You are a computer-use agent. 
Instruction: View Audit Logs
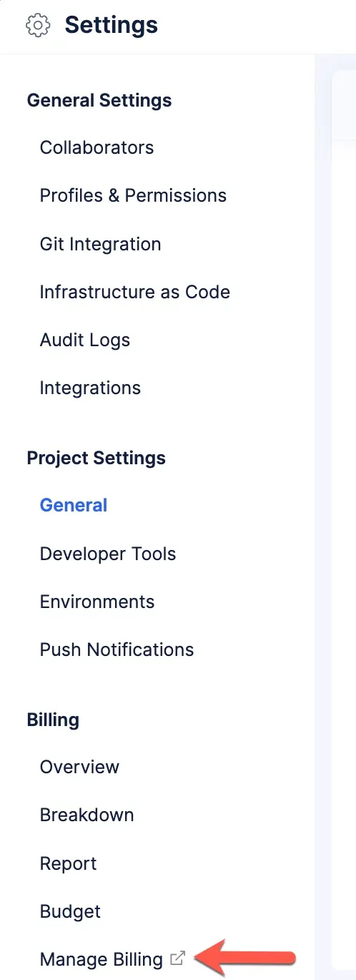tap(85, 340)
